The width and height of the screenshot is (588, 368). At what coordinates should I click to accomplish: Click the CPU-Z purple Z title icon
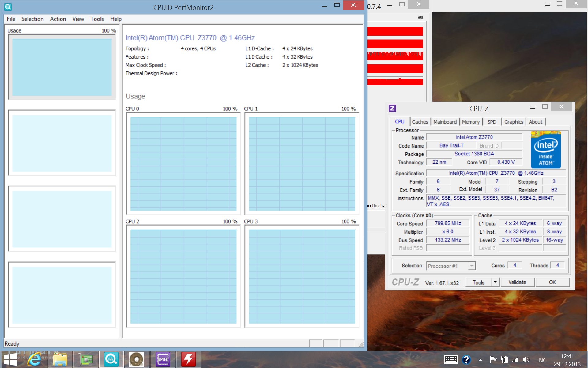(x=392, y=108)
